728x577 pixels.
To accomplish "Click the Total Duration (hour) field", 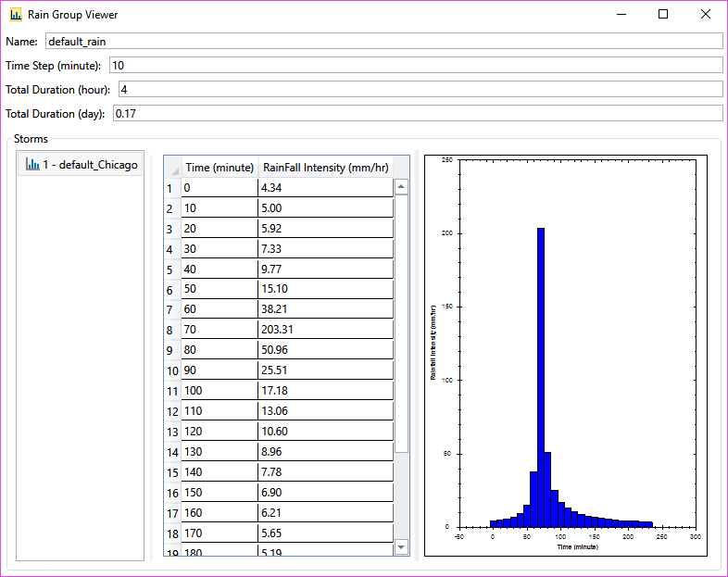I will 419,89.
